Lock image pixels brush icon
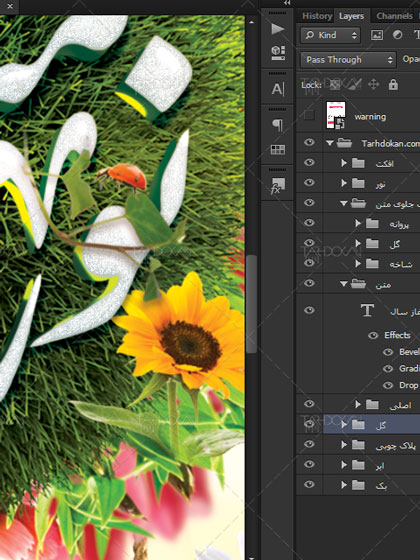Viewport: 420px width, 560px height. pos(355,85)
